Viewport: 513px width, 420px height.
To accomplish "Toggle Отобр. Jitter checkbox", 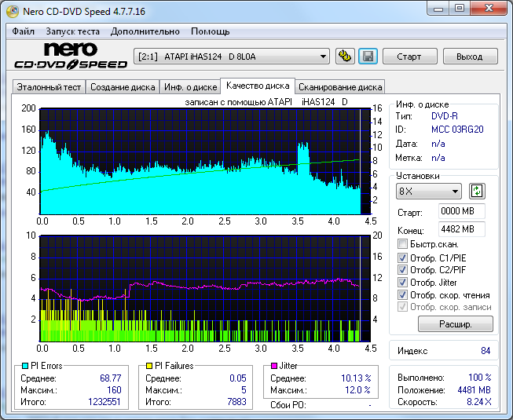I will click(x=402, y=282).
